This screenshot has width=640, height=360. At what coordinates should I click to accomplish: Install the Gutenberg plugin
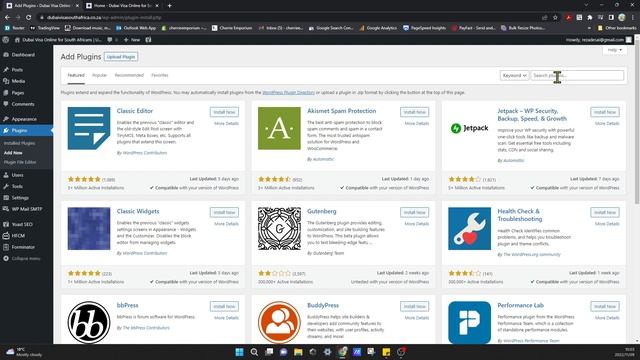click(414, 212)
